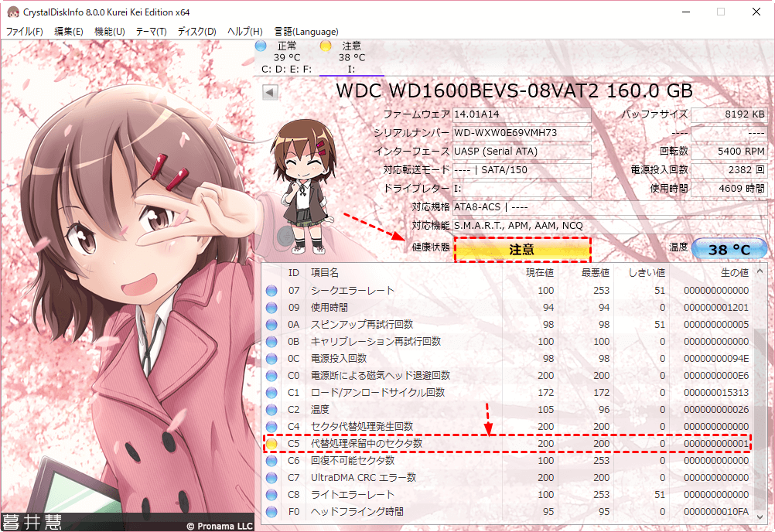Image resolution: width=775 pixels, height=532 pixels.
Task: Open the 編集(E) menu
Action: (x=68, y=32)
